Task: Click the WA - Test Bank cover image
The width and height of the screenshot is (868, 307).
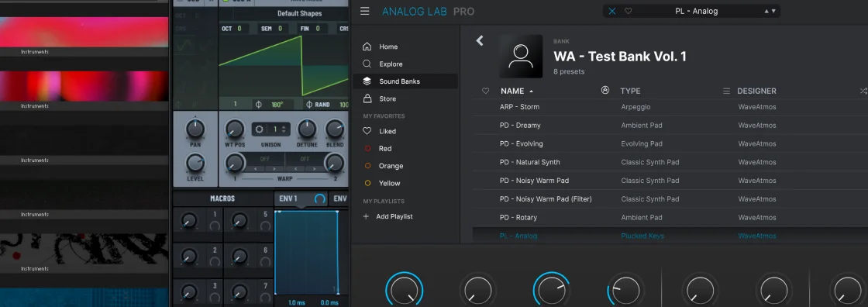Action: (520, 56)
